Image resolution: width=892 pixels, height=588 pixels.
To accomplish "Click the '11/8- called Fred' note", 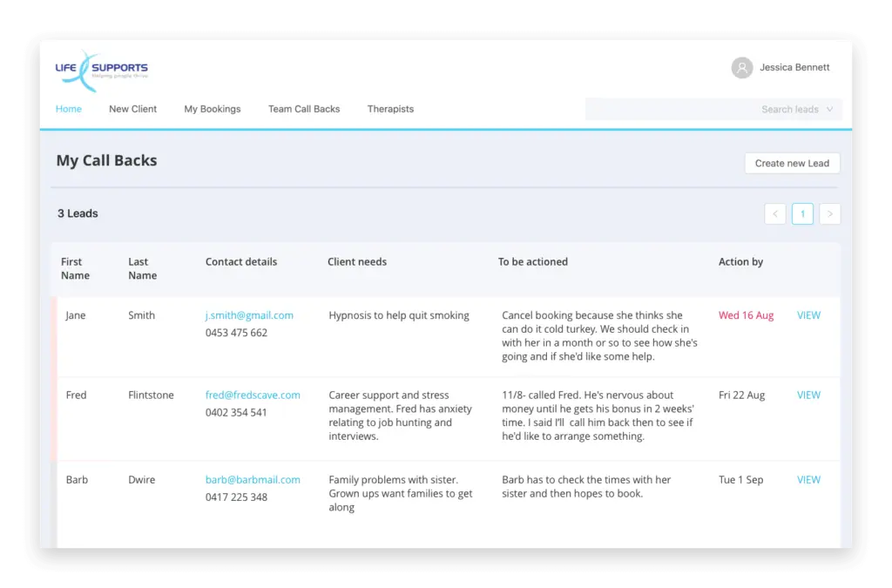I will coord(598,416).
